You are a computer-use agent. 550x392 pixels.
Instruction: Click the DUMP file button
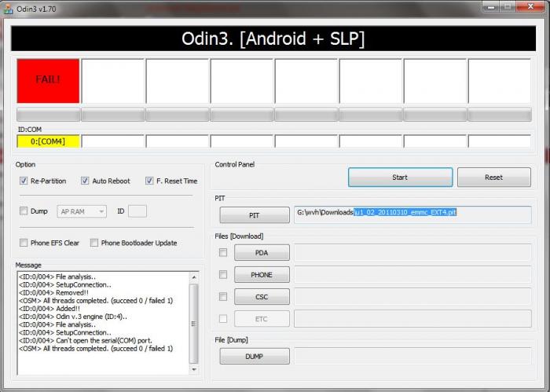coord(255,356)
